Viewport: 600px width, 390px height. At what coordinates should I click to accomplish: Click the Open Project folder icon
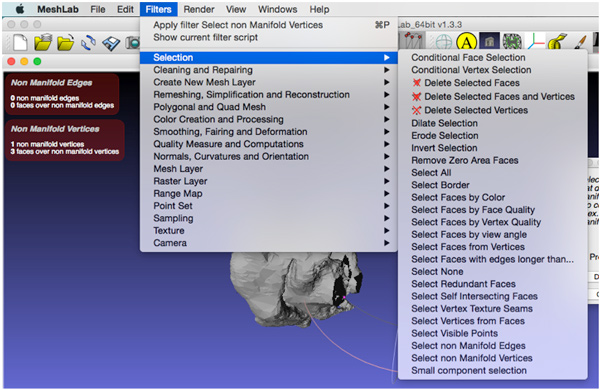pyautogui.click(x=42, y=42)
